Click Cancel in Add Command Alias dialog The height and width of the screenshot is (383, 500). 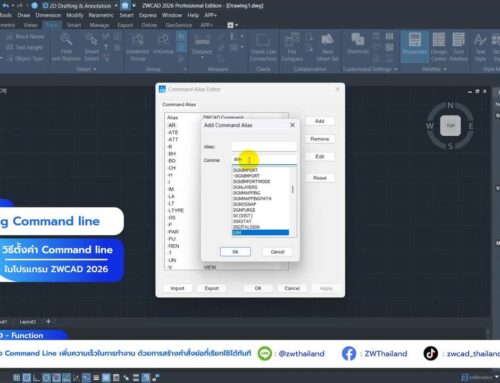[x=277, y=252]
